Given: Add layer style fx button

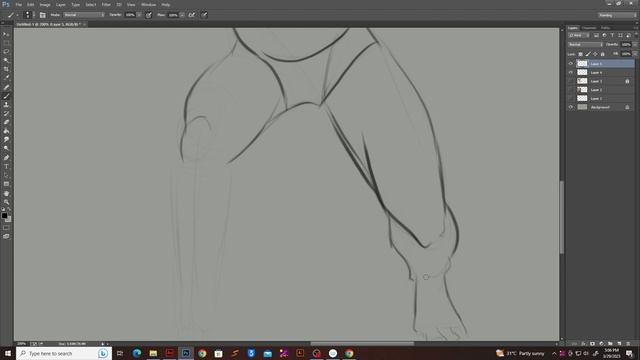Looking at the screenshot, I should tap(583, 344).
